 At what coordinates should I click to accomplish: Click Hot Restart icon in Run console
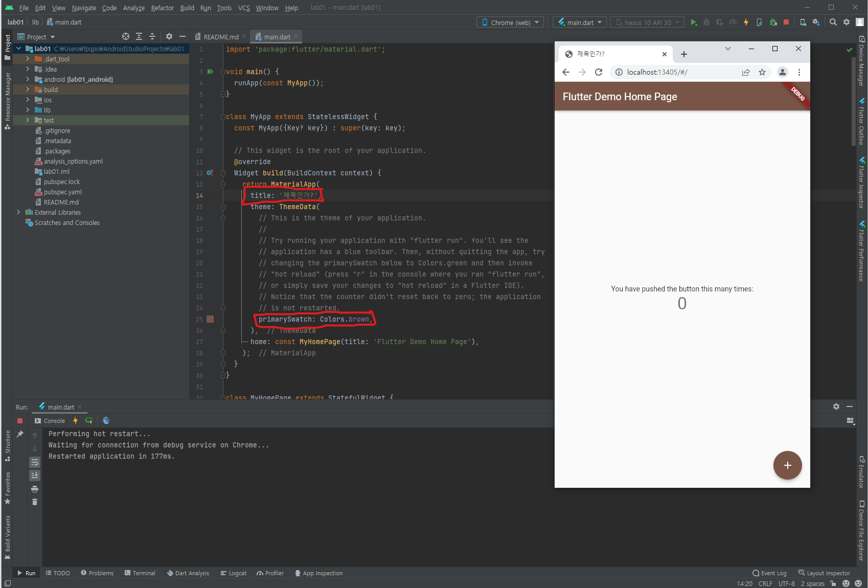click(89, 420)
